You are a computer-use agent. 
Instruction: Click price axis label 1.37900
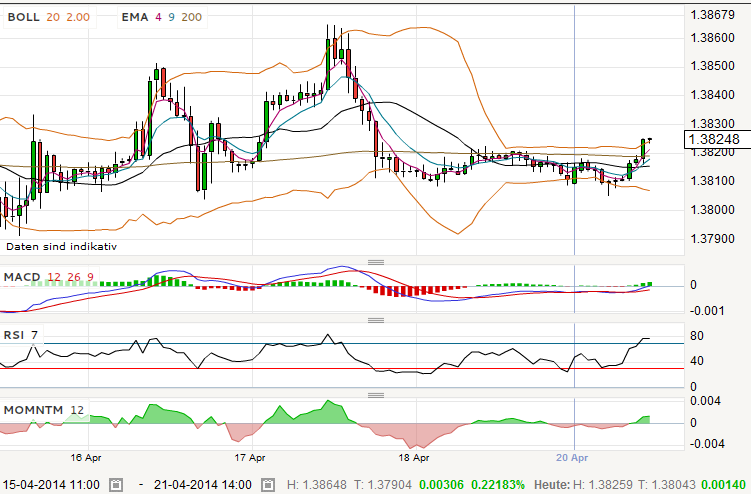pyautogui.click(x=712, y=239)
